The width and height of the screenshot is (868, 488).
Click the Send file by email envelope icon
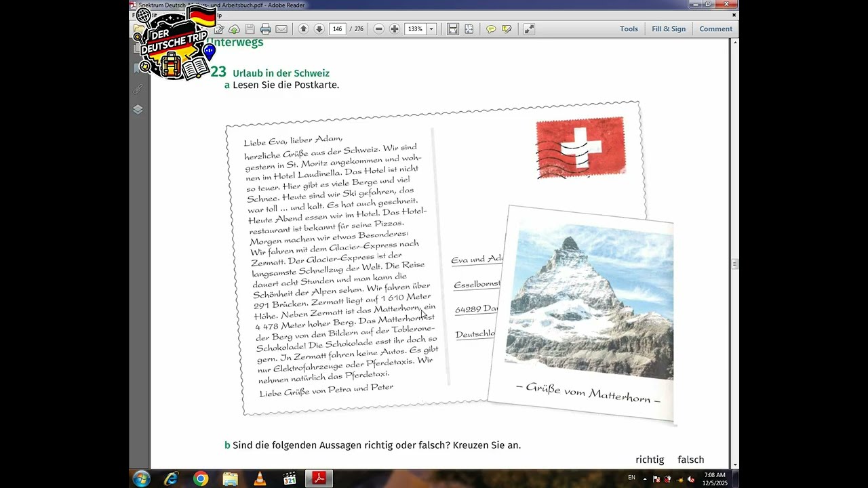coord(281,29)
